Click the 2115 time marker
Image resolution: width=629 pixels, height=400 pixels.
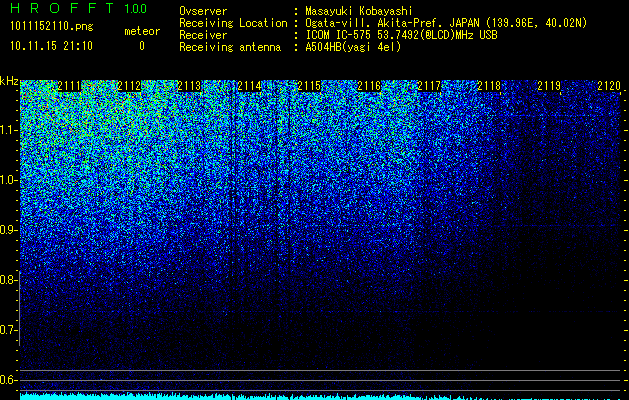(x=309, y=86)
